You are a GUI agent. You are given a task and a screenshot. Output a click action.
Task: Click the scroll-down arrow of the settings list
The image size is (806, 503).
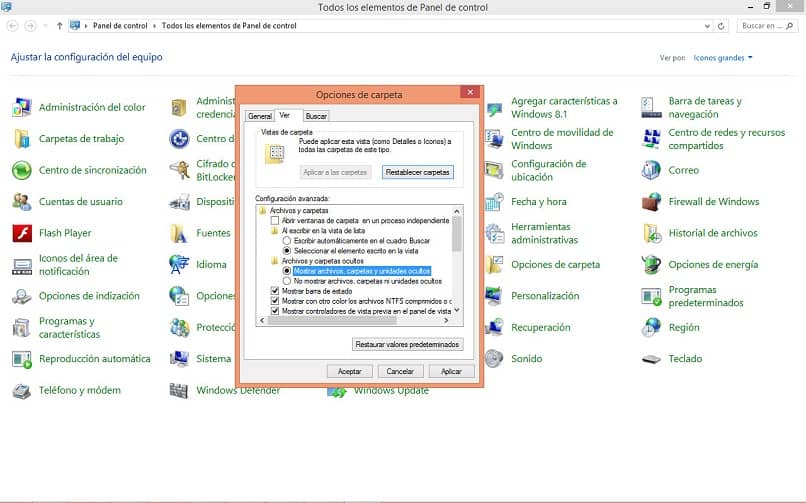click(456, 310)
